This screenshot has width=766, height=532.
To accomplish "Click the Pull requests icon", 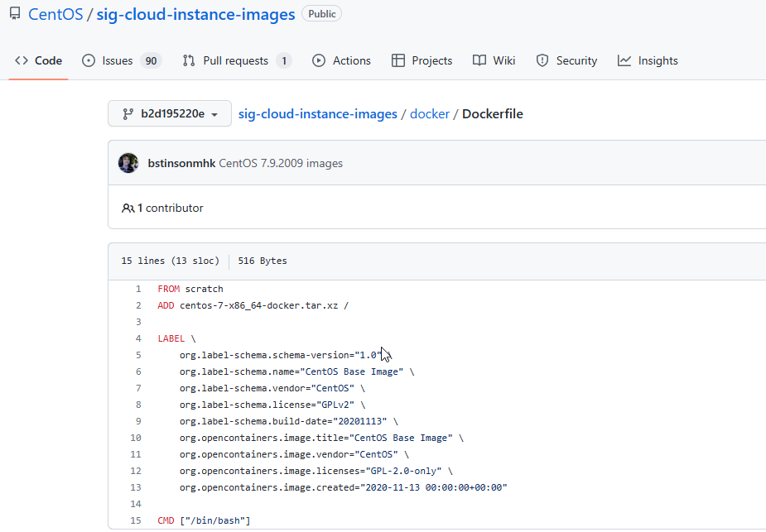I will point(189,60).
